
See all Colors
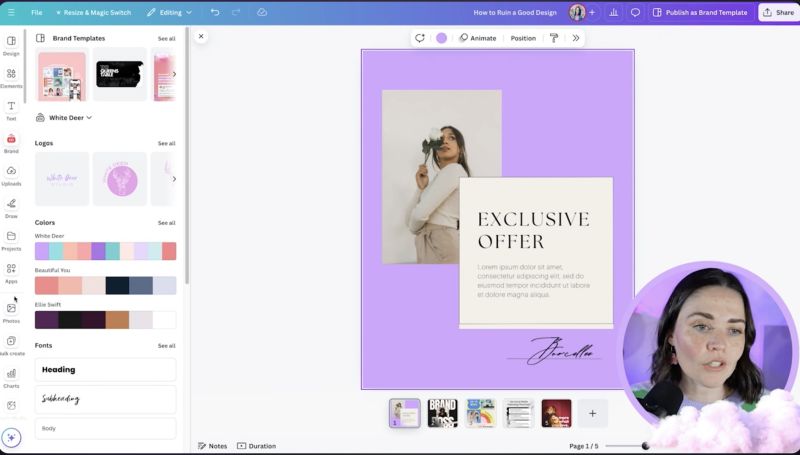coord(166,223)
